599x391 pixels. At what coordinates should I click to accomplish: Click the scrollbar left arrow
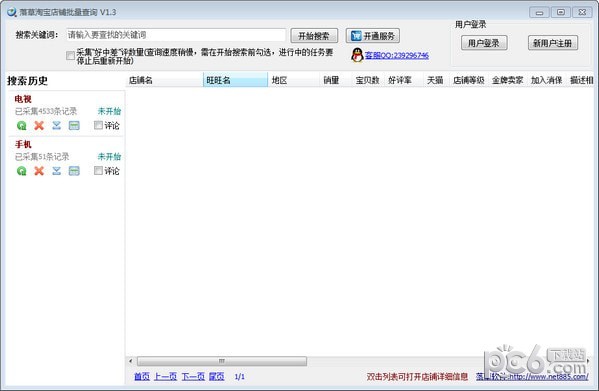tap(131, 361)
